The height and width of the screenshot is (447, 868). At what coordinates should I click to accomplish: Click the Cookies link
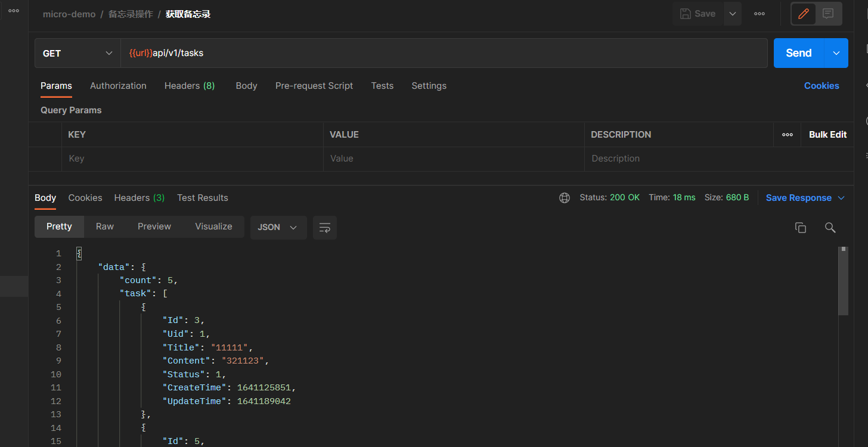821,86
